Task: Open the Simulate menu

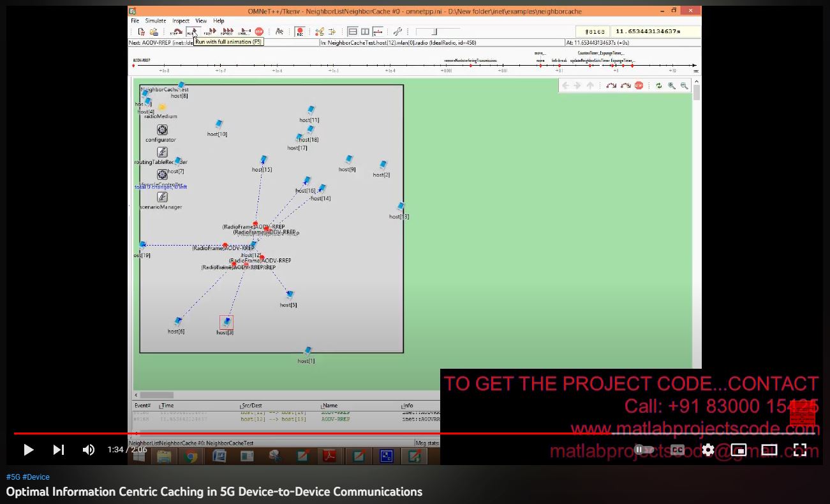Action: (x=156, y=21)
